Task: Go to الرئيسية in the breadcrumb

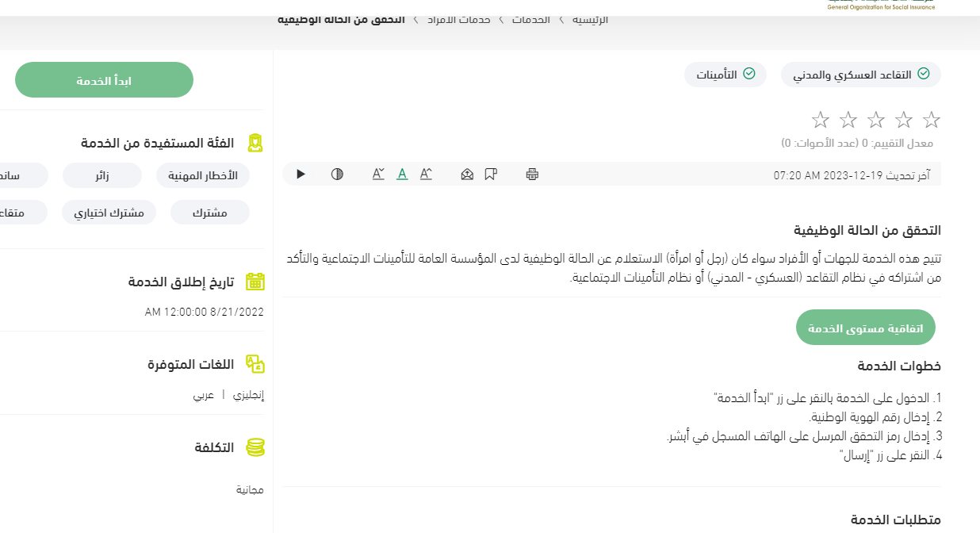Action: 591,19
